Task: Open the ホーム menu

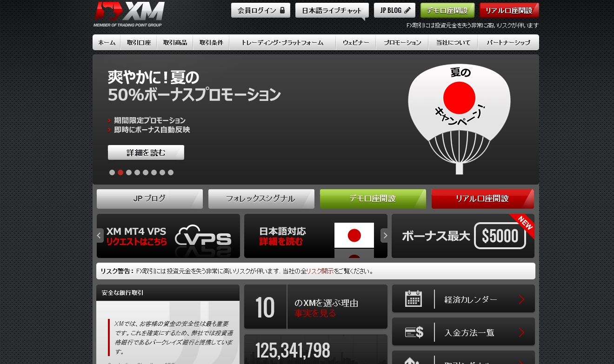Action: click(107, 42)
